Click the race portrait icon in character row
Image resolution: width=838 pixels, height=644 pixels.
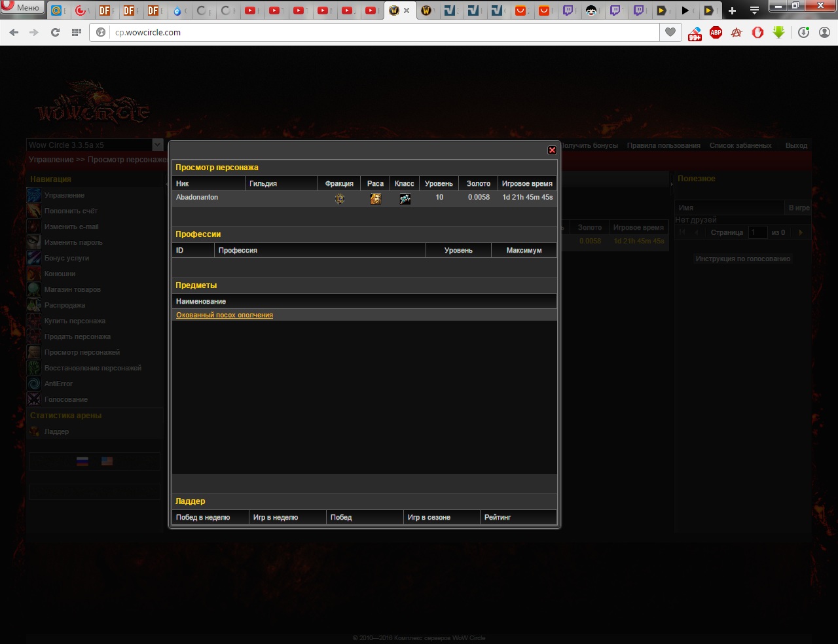point(375,198)
